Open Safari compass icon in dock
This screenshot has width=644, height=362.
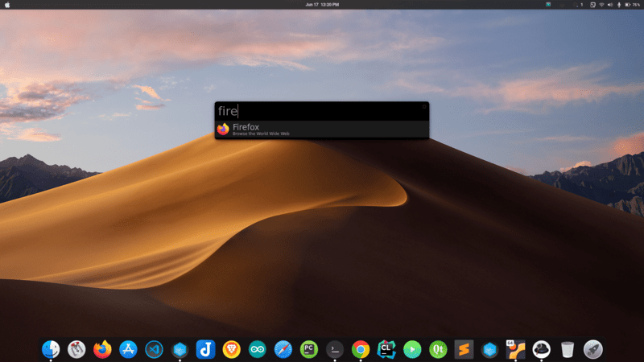(283, 349)
